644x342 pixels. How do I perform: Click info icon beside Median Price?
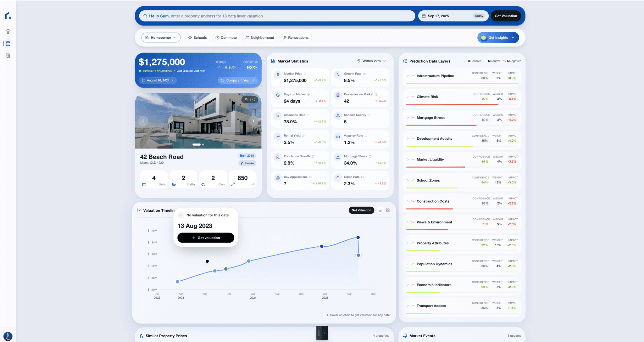(305, 74)
